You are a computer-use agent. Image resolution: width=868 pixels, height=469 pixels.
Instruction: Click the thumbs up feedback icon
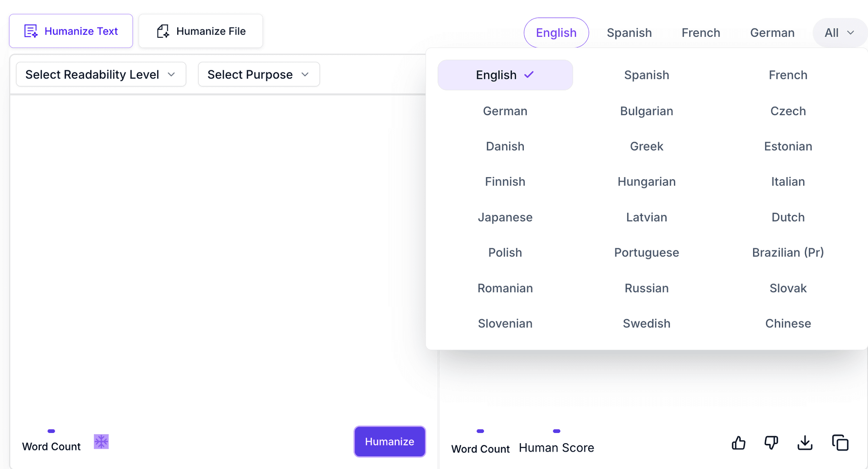[738, 443]
